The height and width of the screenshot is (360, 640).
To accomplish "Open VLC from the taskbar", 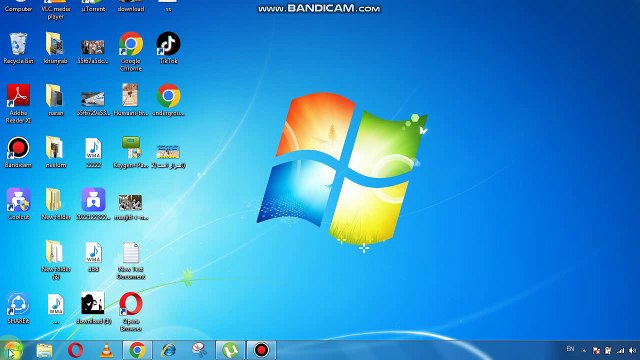I will [x=106, y=350].
